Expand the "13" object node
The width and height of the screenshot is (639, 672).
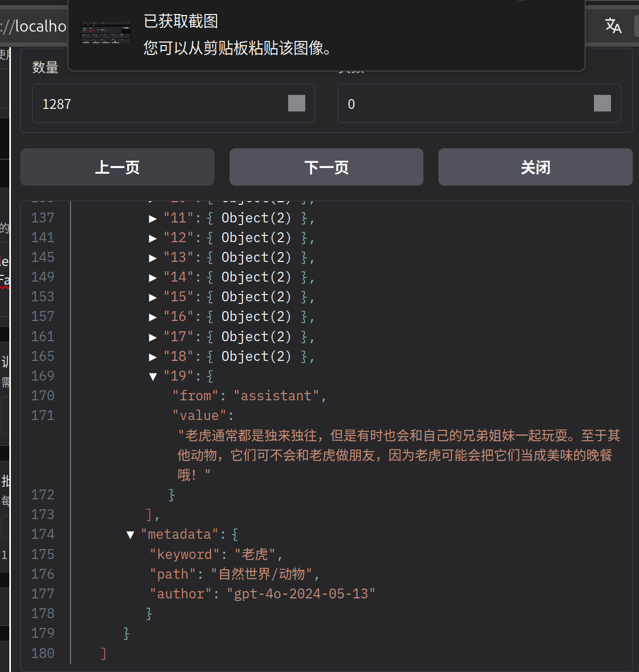click(153, 258)
